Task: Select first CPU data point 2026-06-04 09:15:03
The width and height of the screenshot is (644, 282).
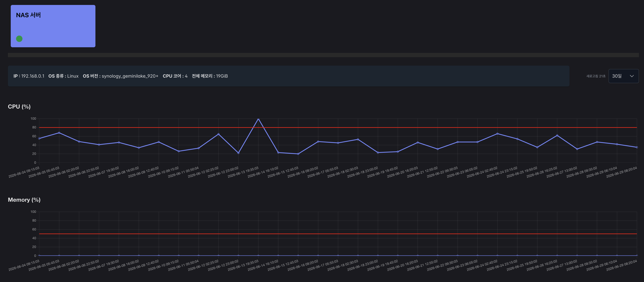Action: [x=39, y=138]
